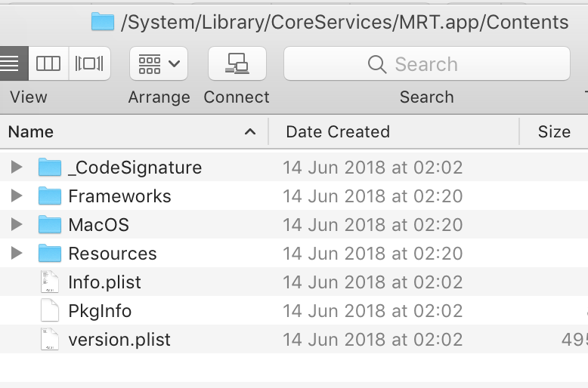Select the MacOS folder icon
Image resolution: width=588 pixels, height=388 pixels.
tap(50, 225)
